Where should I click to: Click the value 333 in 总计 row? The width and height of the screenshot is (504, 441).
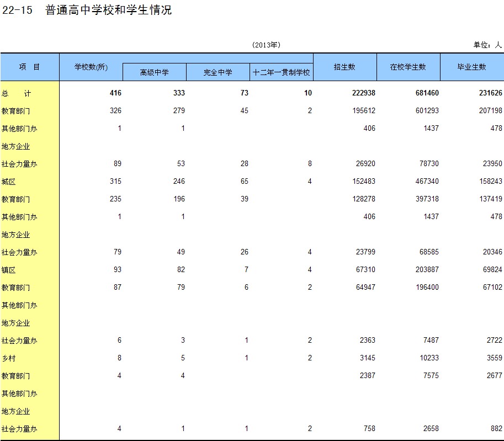click(x=179, y=93)
